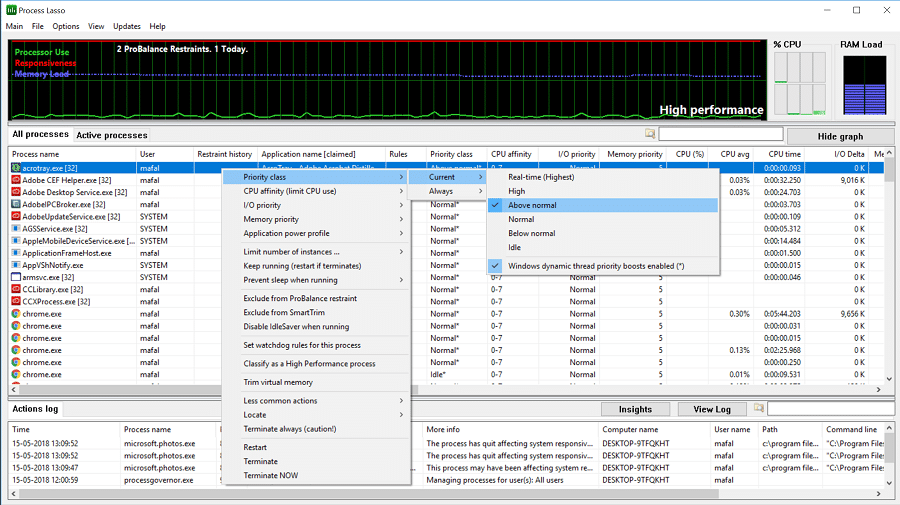Click the View Log button
The width and height of the screenshot is (900, 505).
[712, 409]
